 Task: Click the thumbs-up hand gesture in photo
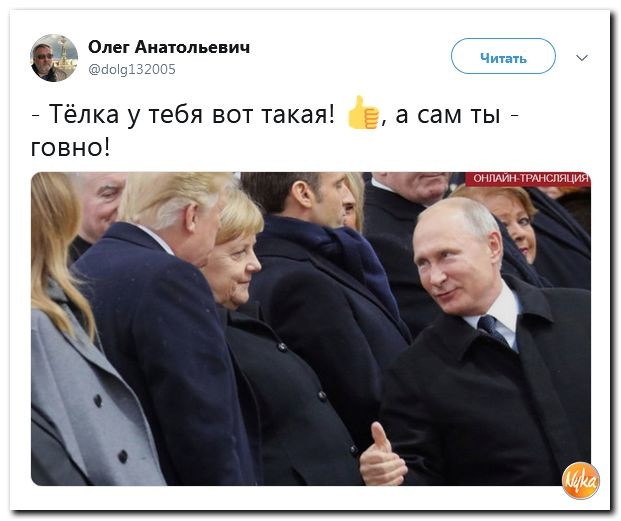click(x=382, y=455)
